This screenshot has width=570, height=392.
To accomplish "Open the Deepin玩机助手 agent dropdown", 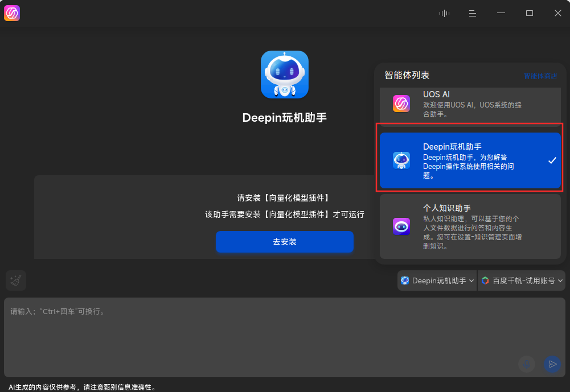I will (436, 280).
